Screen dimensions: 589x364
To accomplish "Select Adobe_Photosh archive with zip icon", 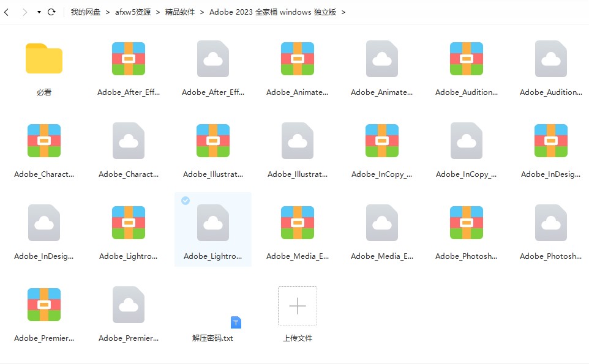I will pyautogui.click(x=467, y=223).
